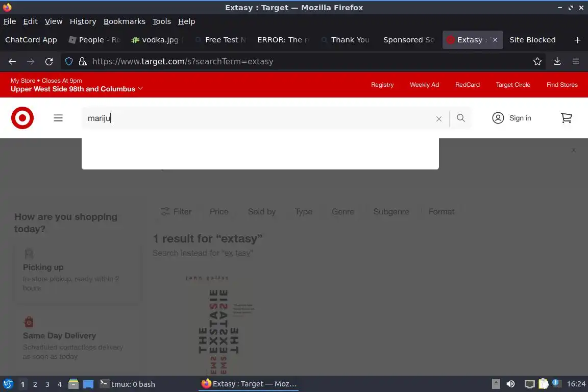Image resolution: width=588 pixels, height=392 pixels.
Task: Open the tmux bash terminal task
Action: tap(128, 384)
